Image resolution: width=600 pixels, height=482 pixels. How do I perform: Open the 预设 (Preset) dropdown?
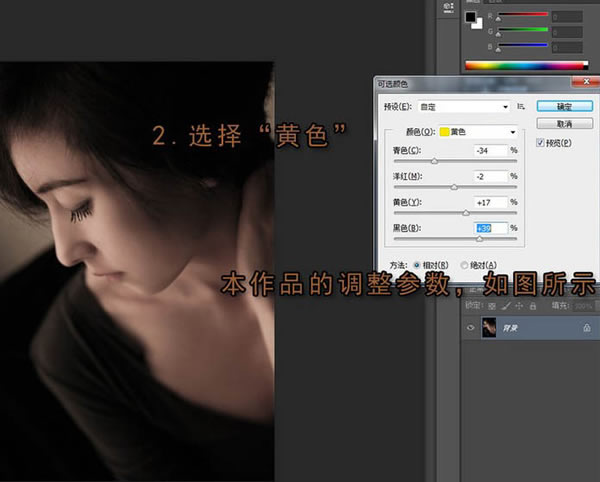(x=465, y=107)
